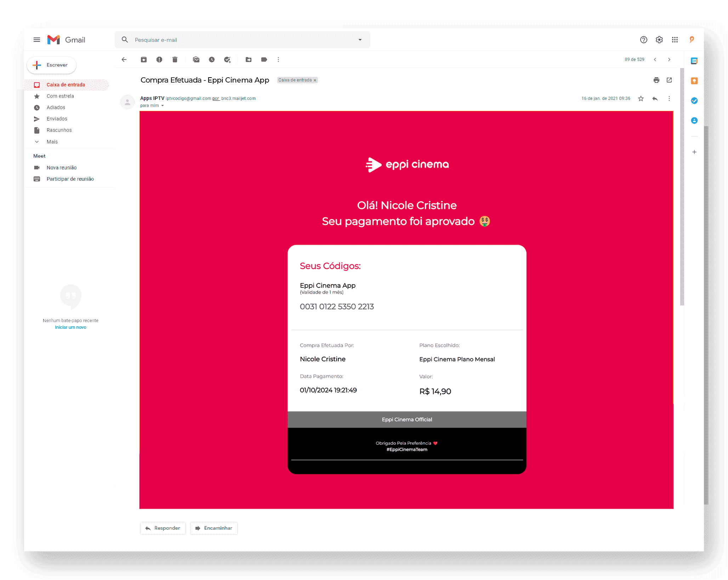Open the Help question mark icon
Screen dimensions: 728x580
tap(643, 40)
